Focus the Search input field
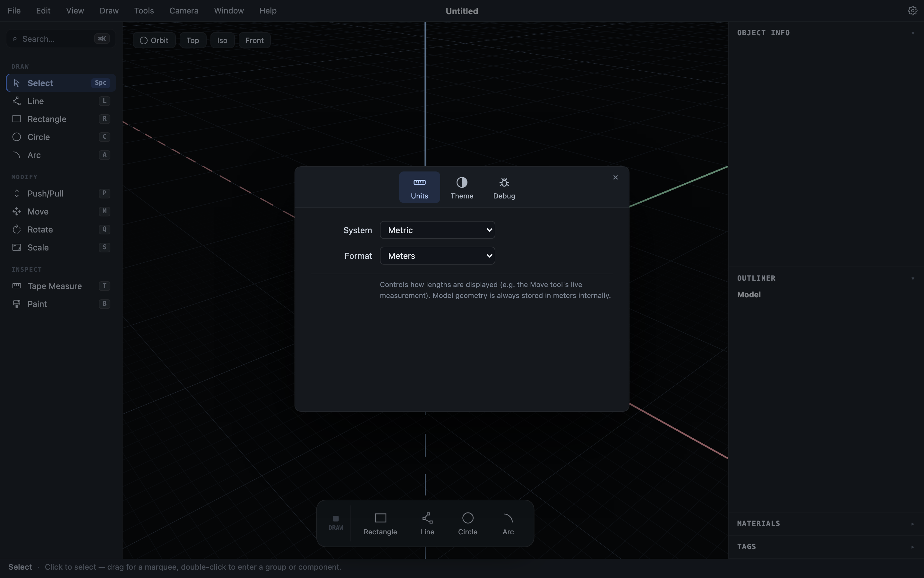 click(x=61, y=39)
